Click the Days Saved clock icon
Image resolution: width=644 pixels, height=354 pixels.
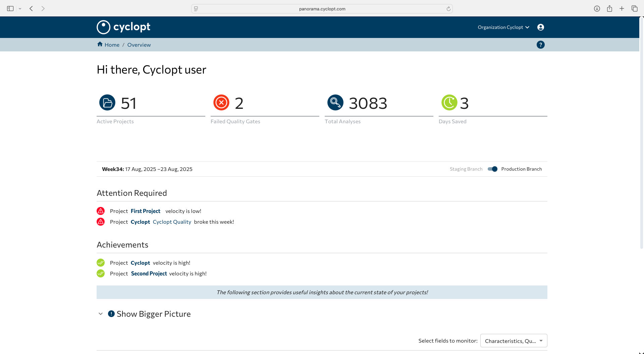click(x=449, y=102)
